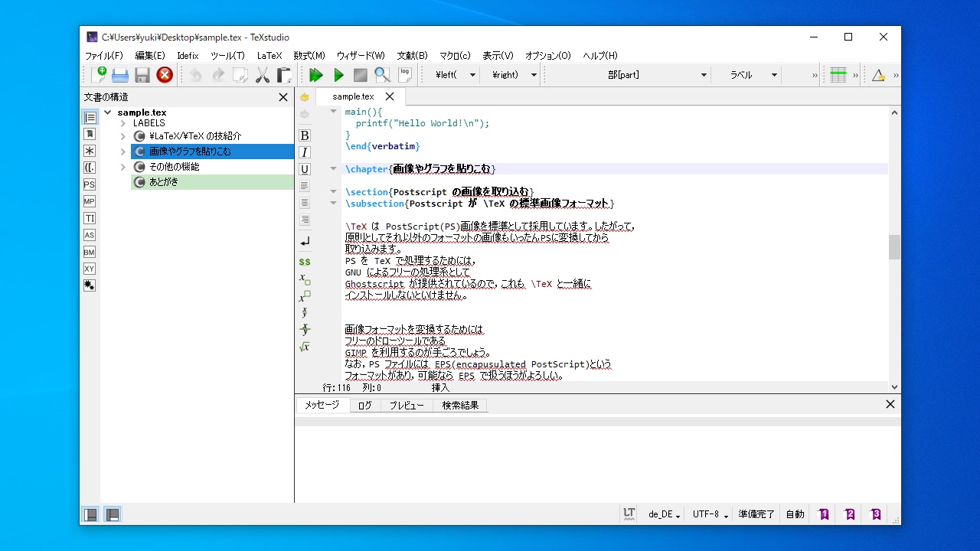This screenshot has height=551, width=980.
Task: Expand the LABELS tree node
Action: [x=122, y=123]
